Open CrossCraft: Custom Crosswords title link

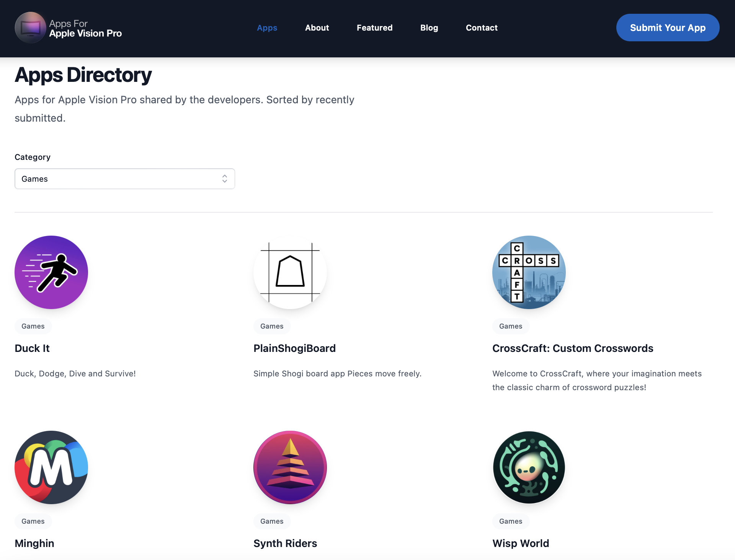tap(573, 348)
